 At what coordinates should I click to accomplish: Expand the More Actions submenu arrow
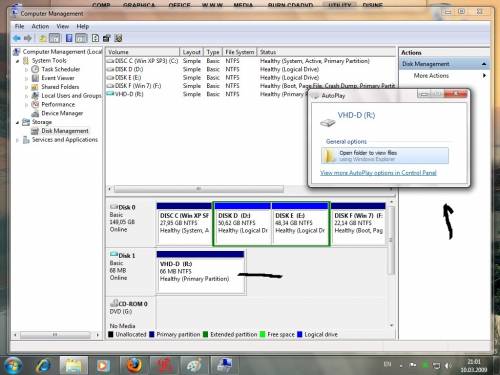pos(484,76)
